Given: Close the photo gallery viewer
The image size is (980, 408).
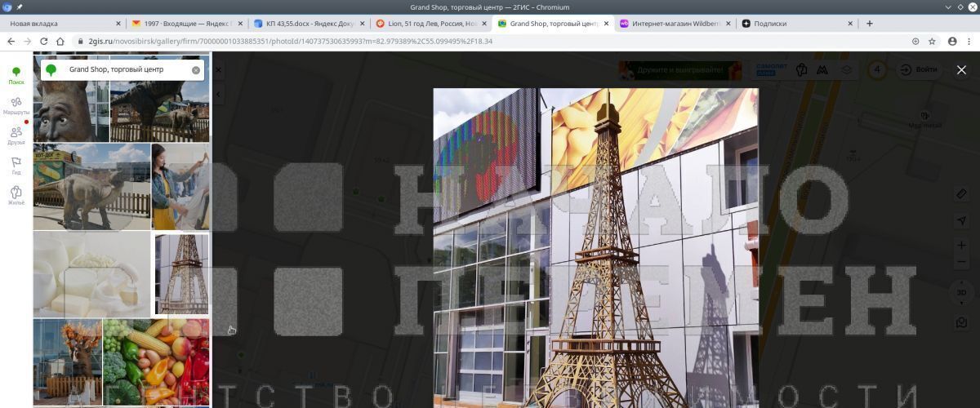Looking at the screenshot, I should tap(961, 70).
